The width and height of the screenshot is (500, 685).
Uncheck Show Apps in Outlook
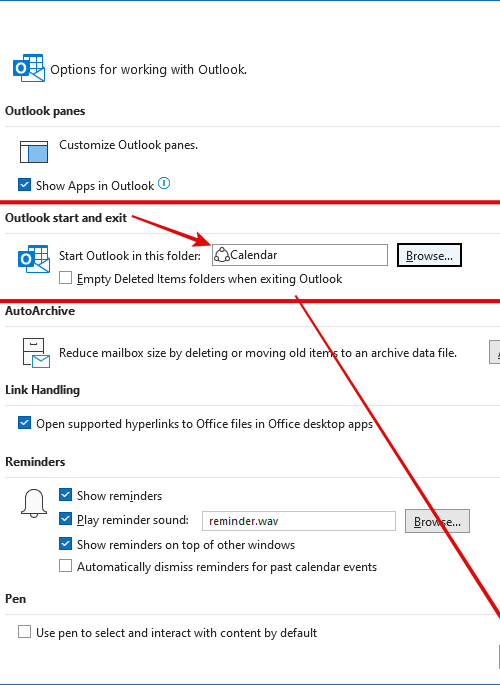click(24, 185)
